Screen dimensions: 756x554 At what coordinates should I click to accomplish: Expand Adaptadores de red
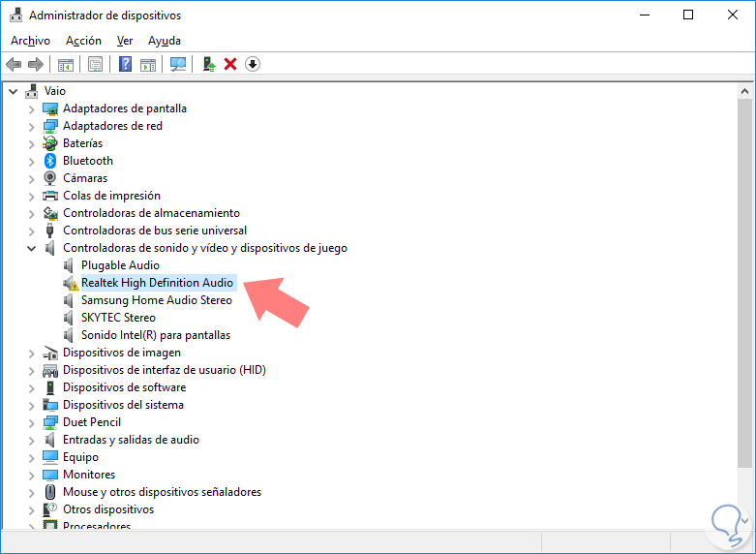(31, 127)
